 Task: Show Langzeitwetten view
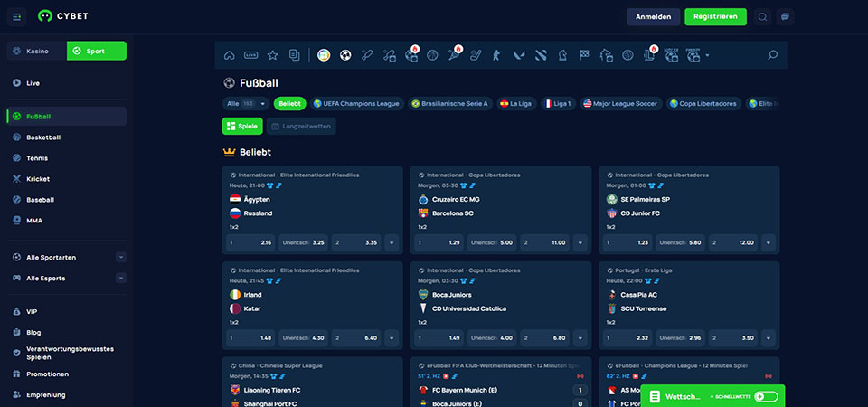coord(301,127)
